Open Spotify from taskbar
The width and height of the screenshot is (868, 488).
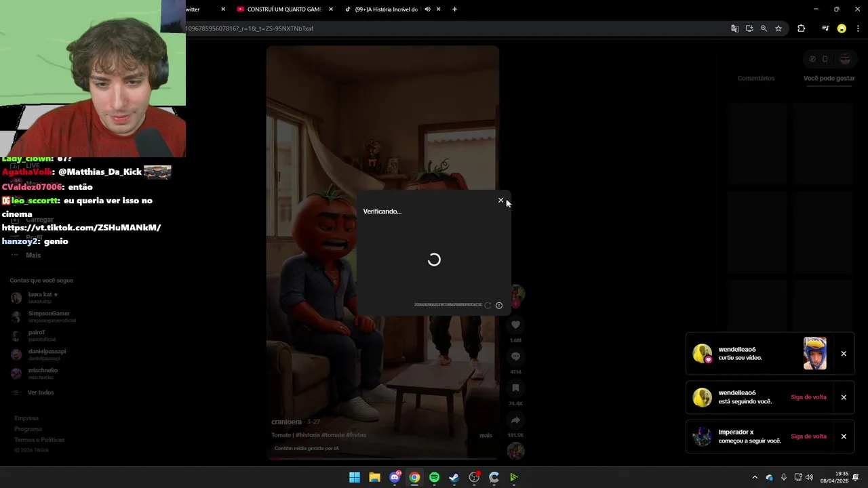pos(434,477)
